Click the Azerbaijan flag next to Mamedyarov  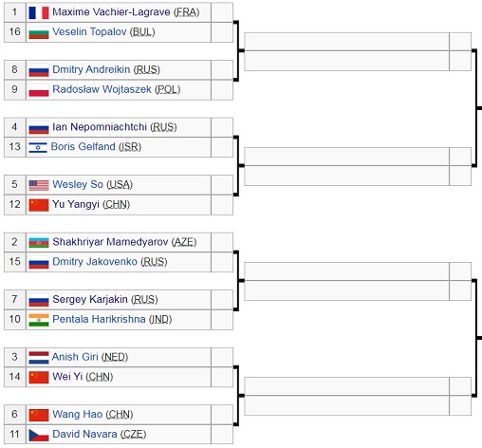[x=39, y=243]
